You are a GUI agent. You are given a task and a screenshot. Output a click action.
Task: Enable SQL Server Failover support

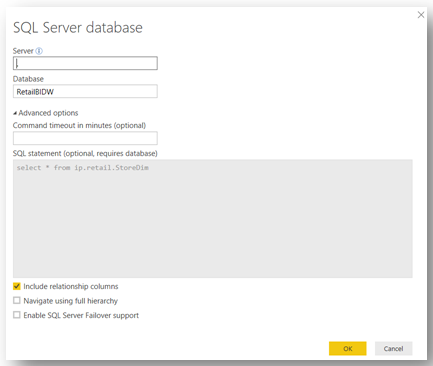tap(17, 315)
